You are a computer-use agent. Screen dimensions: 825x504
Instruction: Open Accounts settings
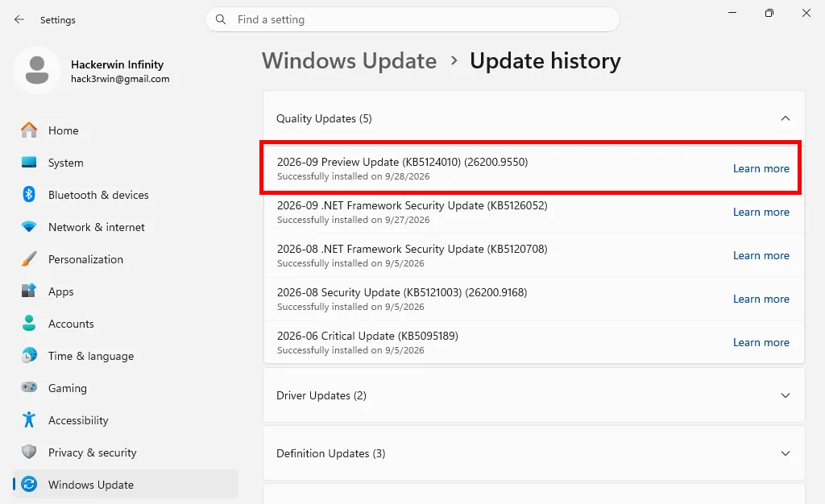(x=126, y=323)
